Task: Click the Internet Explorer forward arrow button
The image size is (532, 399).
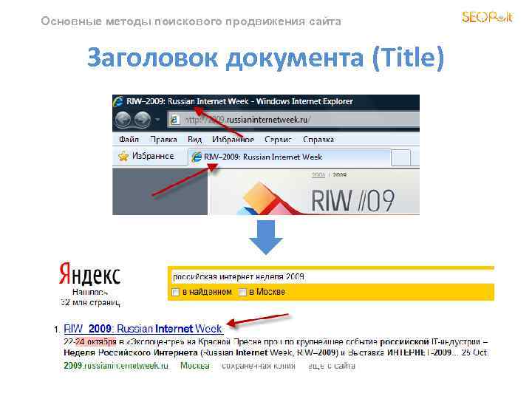Action: point(143,120)
